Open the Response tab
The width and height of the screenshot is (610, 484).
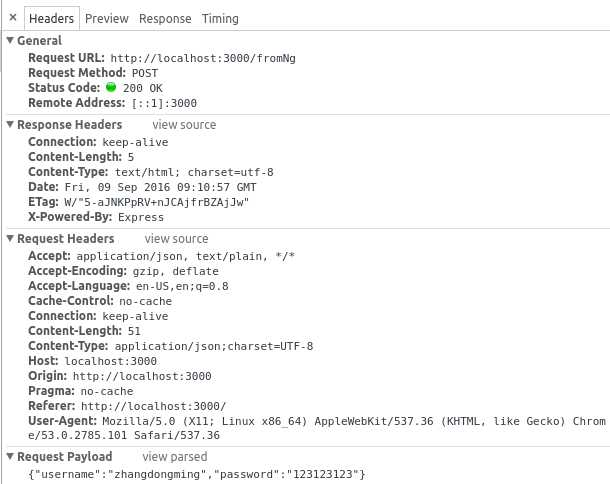pyautogui.click(x=165, y=19)
